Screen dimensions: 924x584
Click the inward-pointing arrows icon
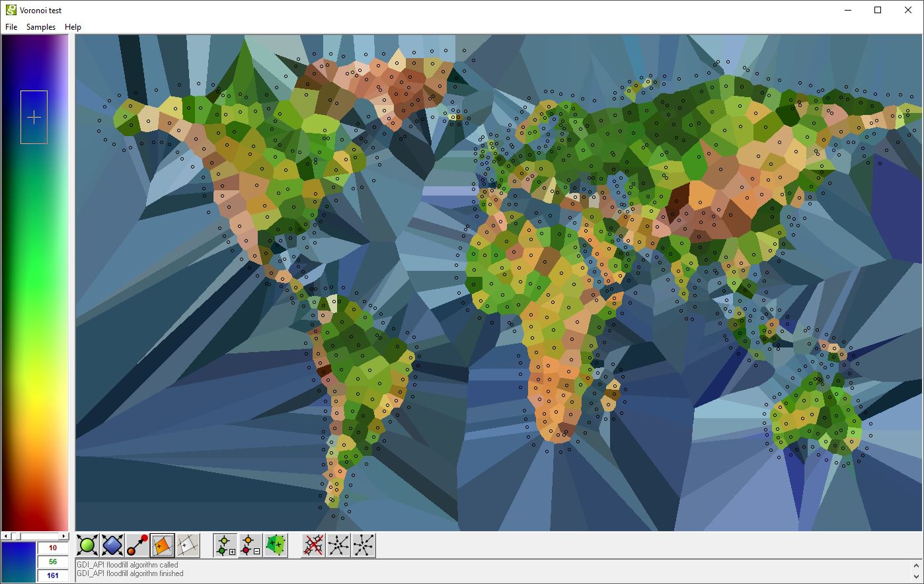click(x=362, y=546)
